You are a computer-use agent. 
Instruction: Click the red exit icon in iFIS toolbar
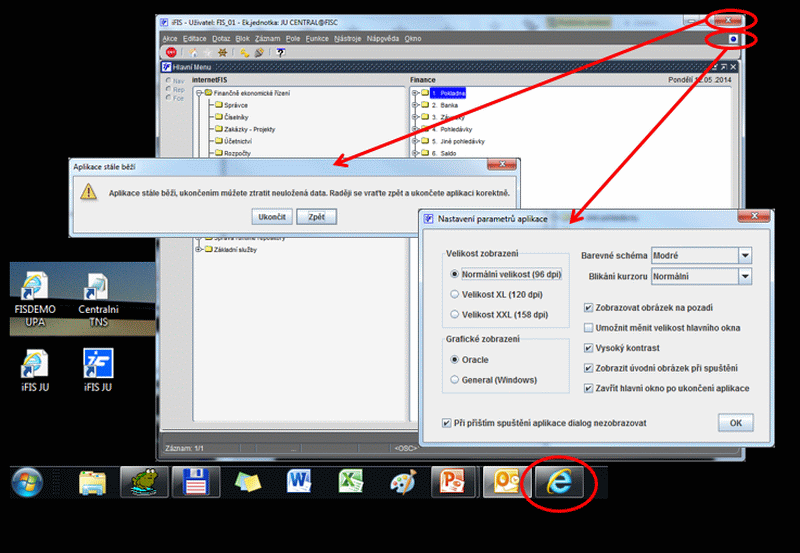click(x=171, y=53)
